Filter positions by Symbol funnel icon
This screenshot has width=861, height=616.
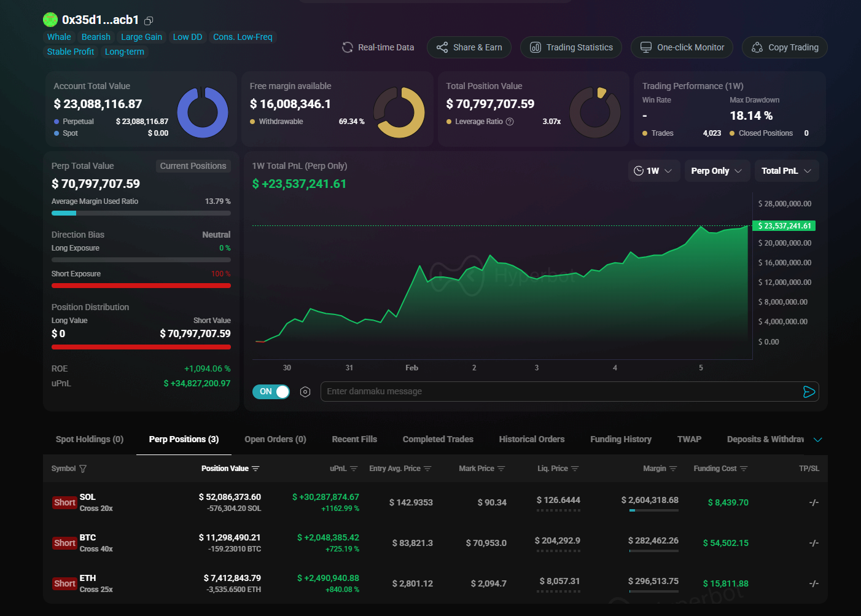click(x=83, y=469)
